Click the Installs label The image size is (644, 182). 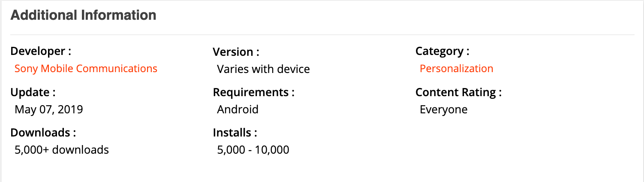coord(235,133)
